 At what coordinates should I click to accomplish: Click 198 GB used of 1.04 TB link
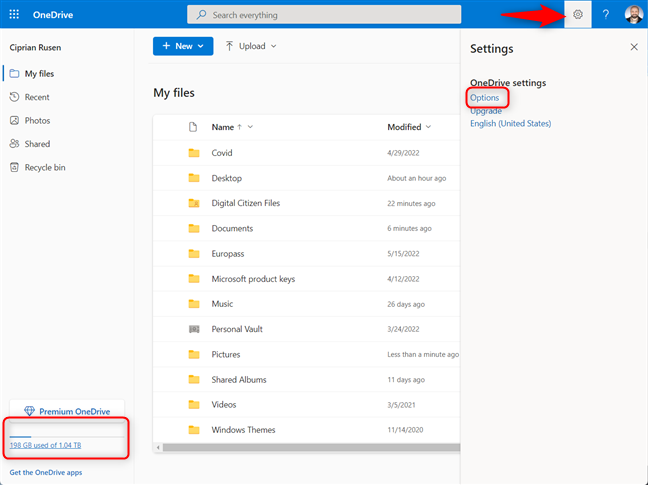45,445
